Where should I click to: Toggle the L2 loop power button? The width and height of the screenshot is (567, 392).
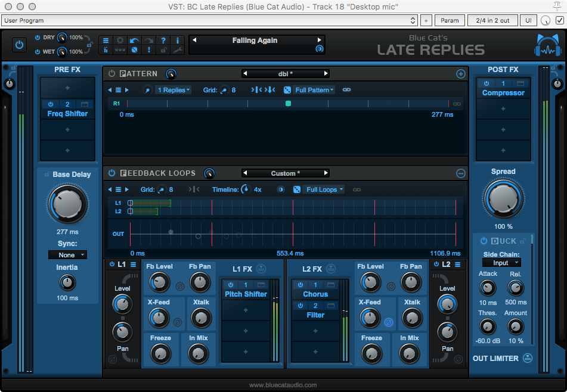click(436, 265)
